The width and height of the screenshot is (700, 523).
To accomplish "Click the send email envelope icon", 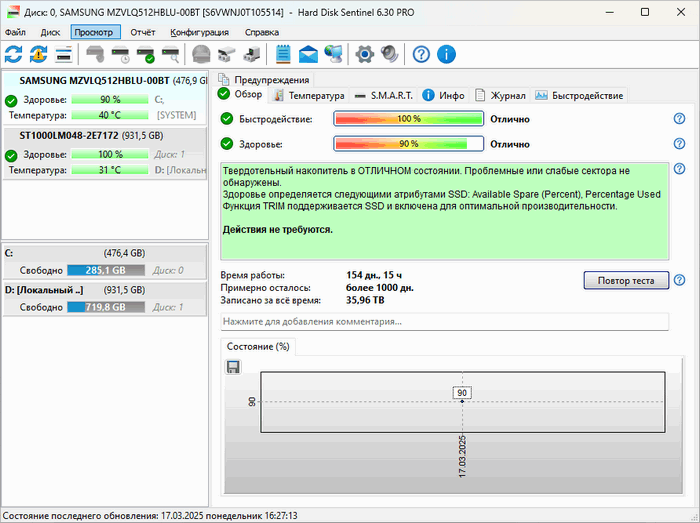I will (x=308, y=54).
